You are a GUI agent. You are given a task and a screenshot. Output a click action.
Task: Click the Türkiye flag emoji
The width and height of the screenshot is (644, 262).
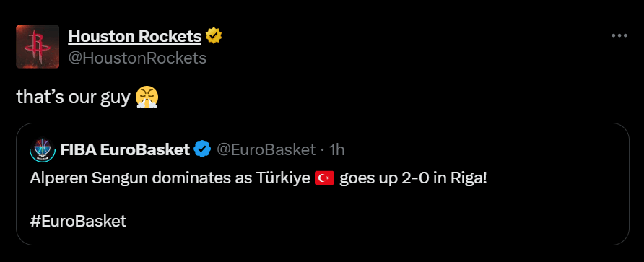[x=324, y=179]
